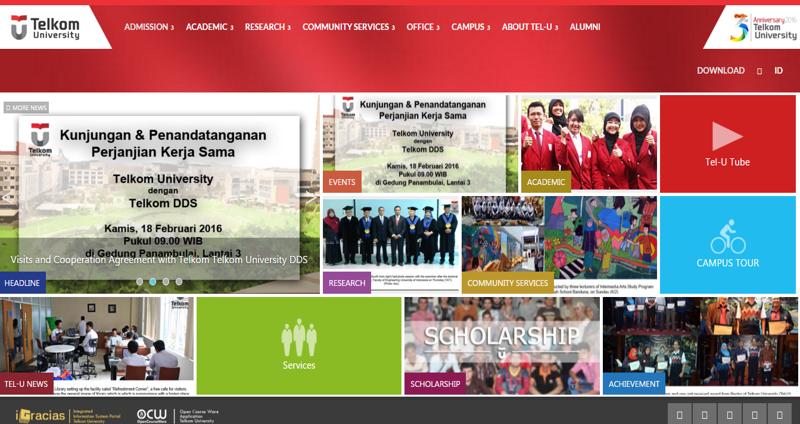
Task: Go to previous headline slide arrow
Action: pyautogui.click(x=6, y=198)
